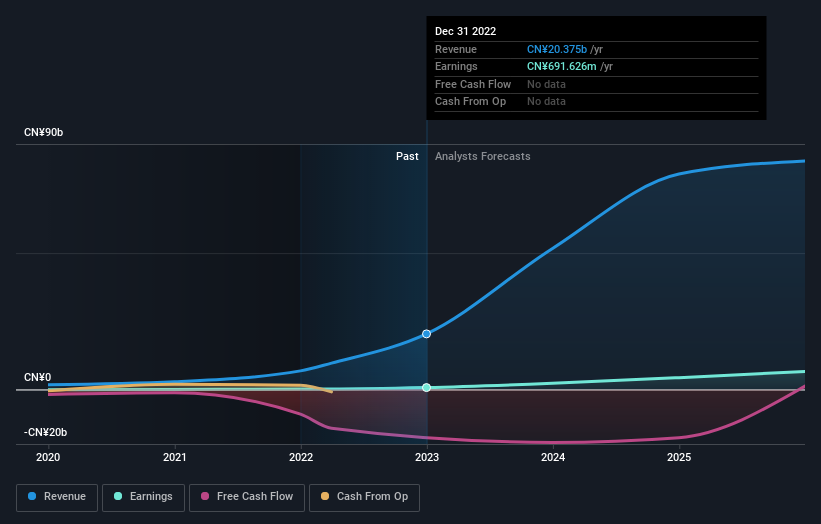Toggle the Revenue series legend button
Viewport: 821px width, 524px height.
click(x=57, y=497)
